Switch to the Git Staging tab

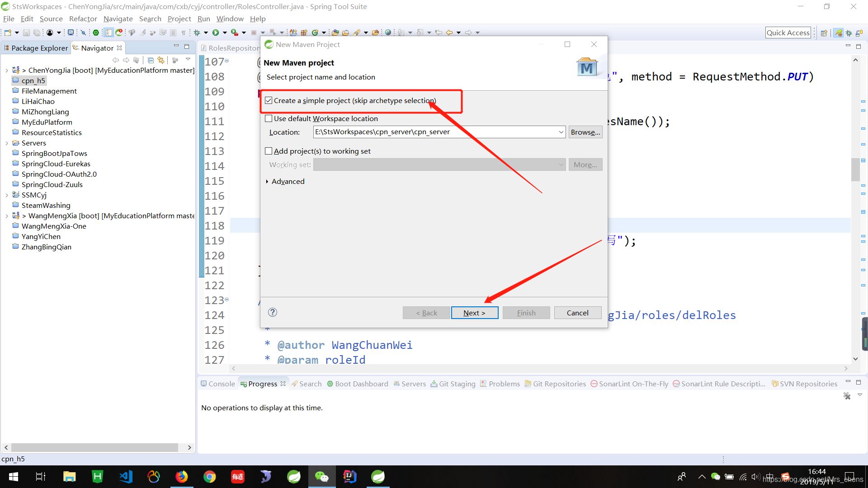pos(453,384)
